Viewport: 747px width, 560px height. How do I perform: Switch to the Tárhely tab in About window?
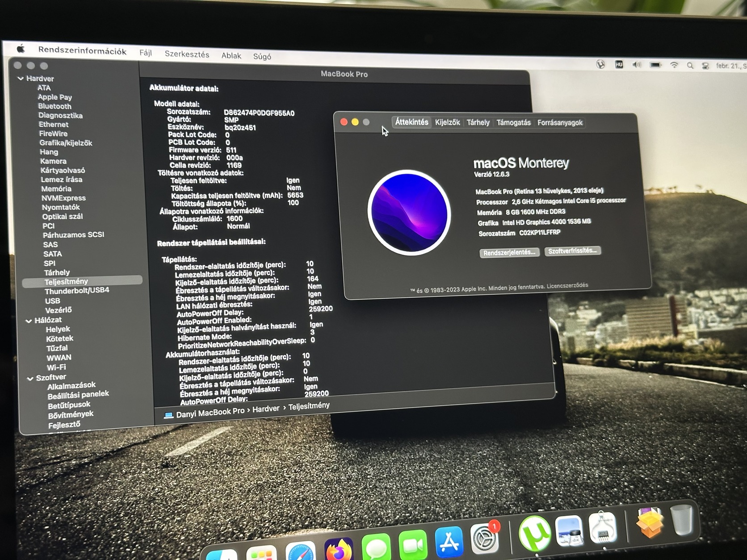point(478,122)
